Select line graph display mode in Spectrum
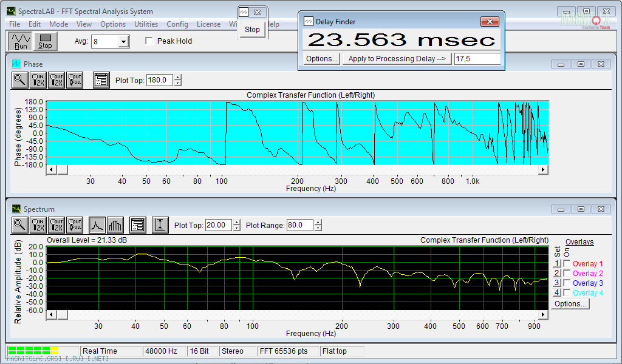The height and width of the screenshot is (364, 622). pyautogui.click(x=97, y=225)
